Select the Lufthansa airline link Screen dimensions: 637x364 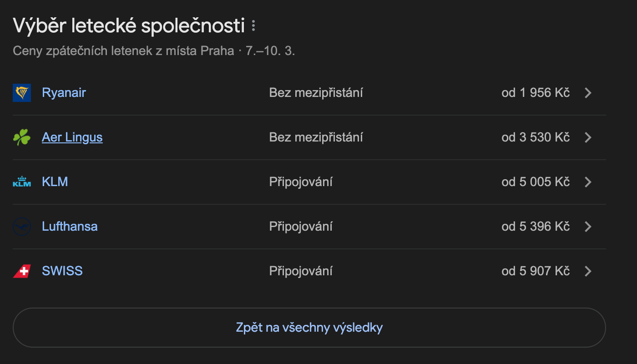click(70, 227)
